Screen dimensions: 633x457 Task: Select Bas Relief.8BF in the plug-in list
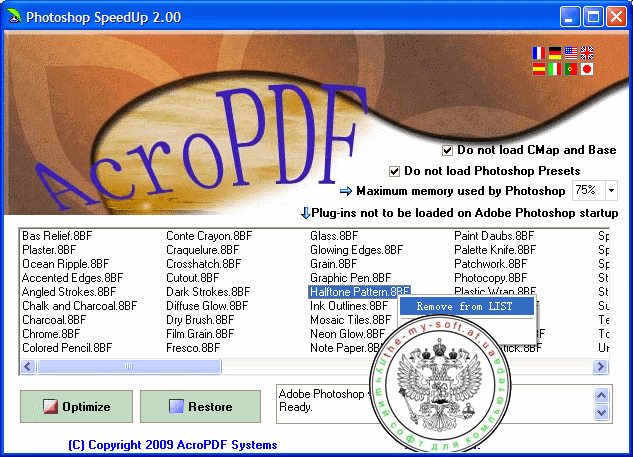pos(57,236)
